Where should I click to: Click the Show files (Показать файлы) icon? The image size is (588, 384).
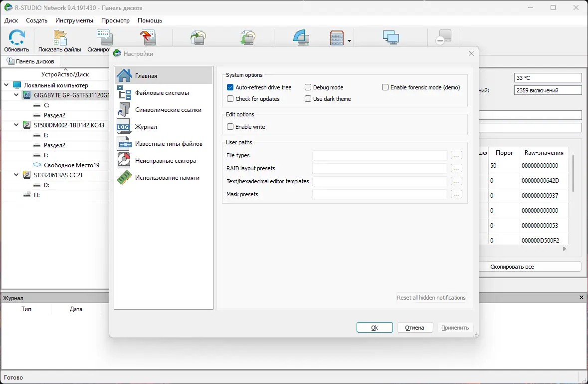60,37
